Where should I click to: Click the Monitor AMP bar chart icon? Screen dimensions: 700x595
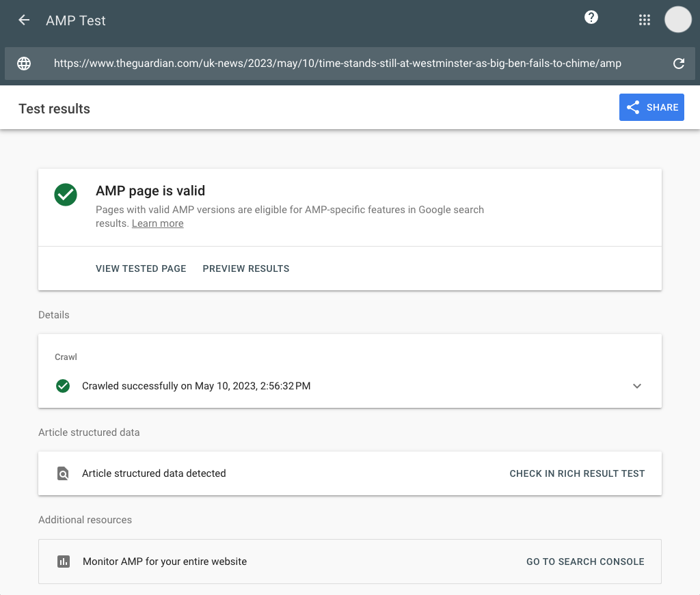coord(62,561)
